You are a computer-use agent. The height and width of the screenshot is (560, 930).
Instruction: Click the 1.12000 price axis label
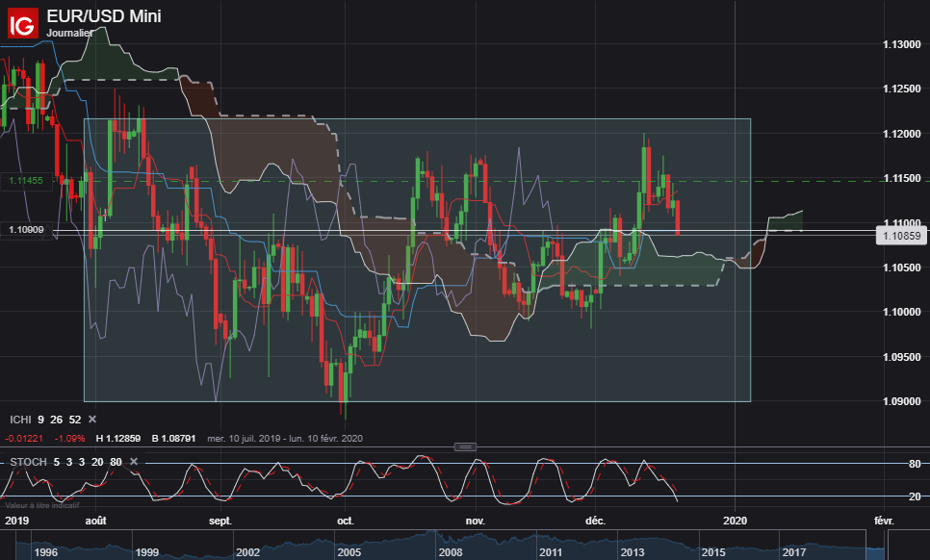(x=901, y=134)
